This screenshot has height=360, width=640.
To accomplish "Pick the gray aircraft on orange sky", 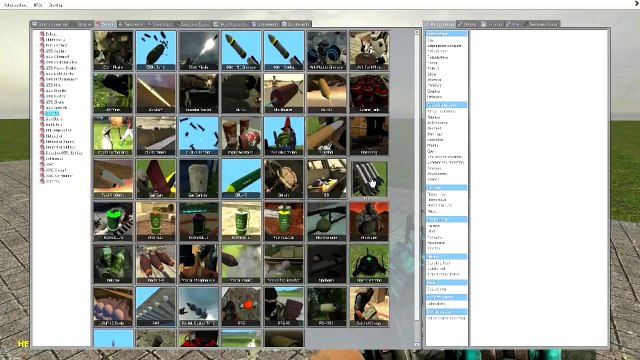I will (113, 179).
